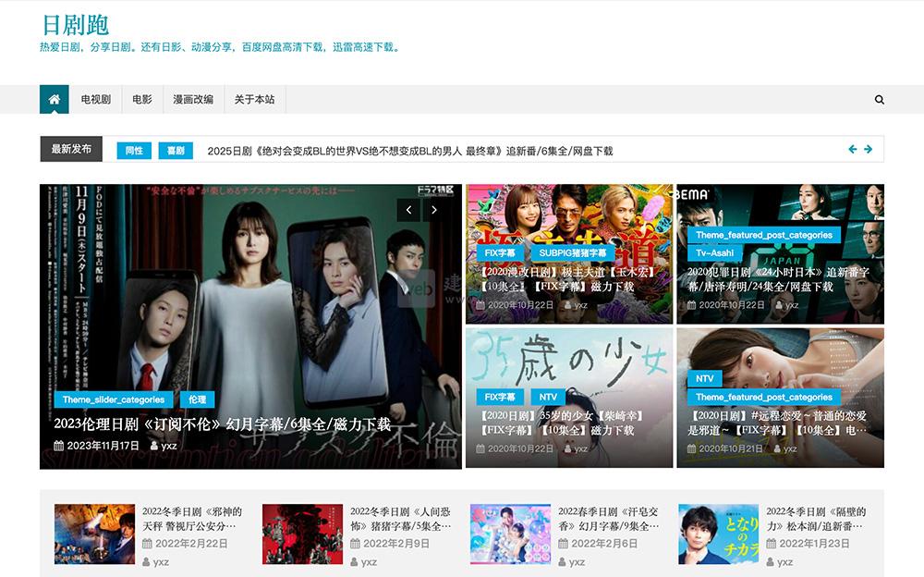
Task: Open the 电影 menu item
Action: [141, 100]
